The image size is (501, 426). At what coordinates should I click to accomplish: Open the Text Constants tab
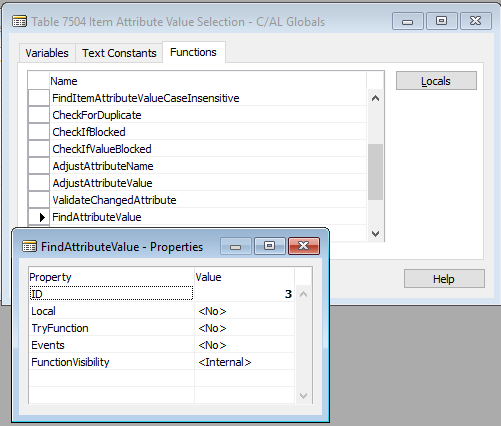tap(119, 53)
